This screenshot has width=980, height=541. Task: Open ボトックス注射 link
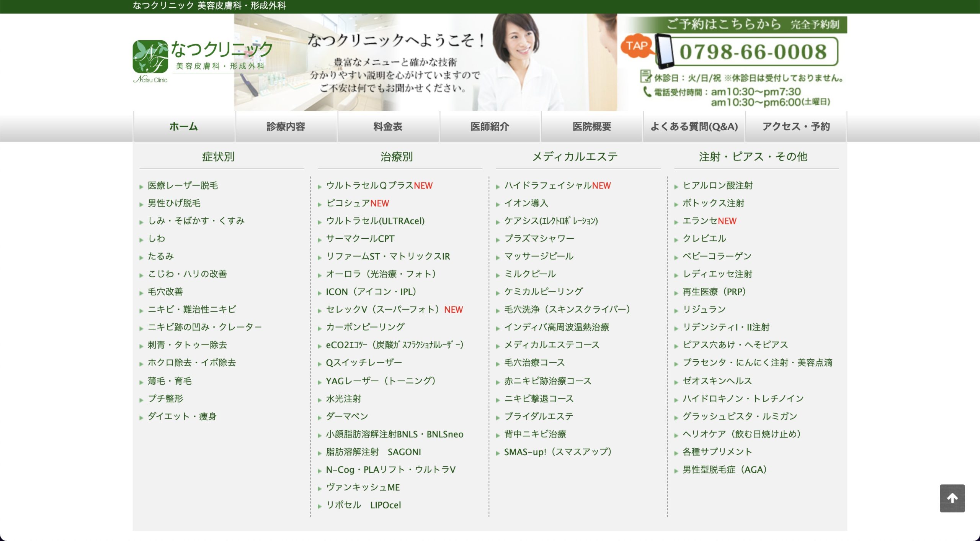pyautogui.click(x=713, y=203)
